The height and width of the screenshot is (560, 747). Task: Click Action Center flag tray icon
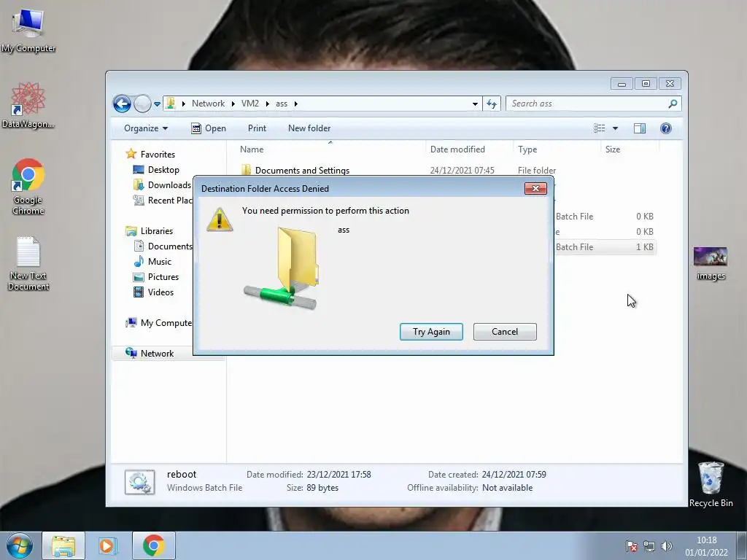click(x=632, y=546)
